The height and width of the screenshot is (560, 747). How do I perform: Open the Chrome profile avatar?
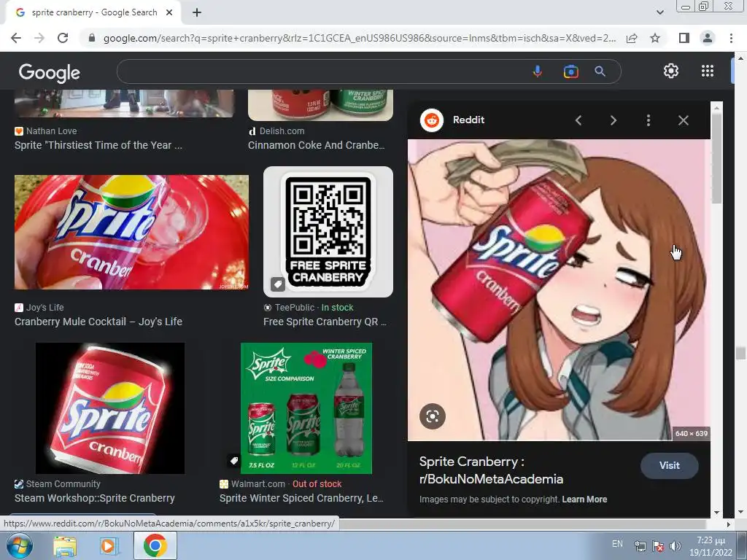(x=708, y=38)
